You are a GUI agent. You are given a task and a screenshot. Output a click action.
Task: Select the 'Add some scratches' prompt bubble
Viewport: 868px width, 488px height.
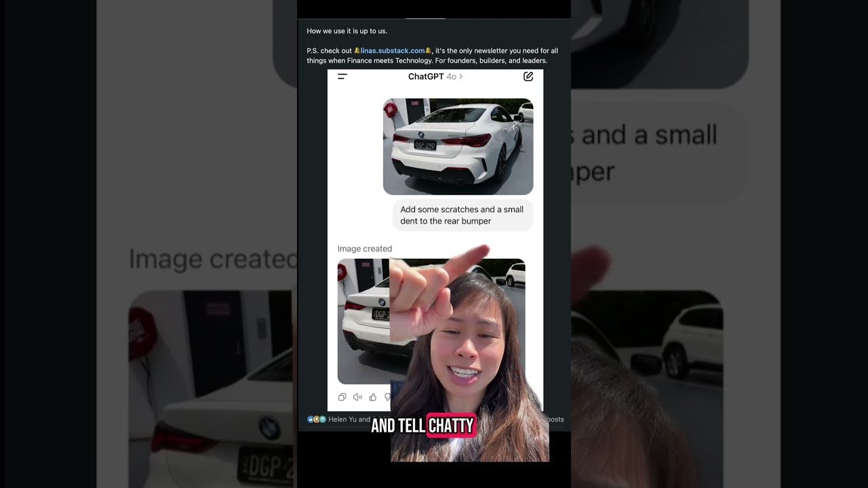click(x=462, y=216)
